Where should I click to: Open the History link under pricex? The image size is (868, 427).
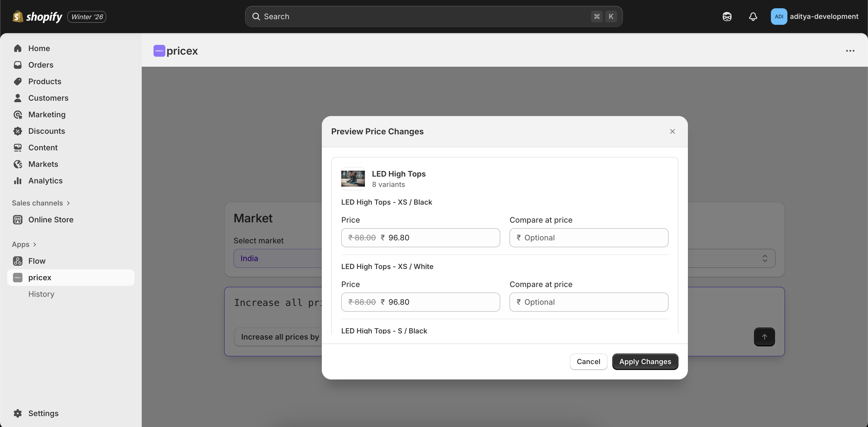[41, 294]
